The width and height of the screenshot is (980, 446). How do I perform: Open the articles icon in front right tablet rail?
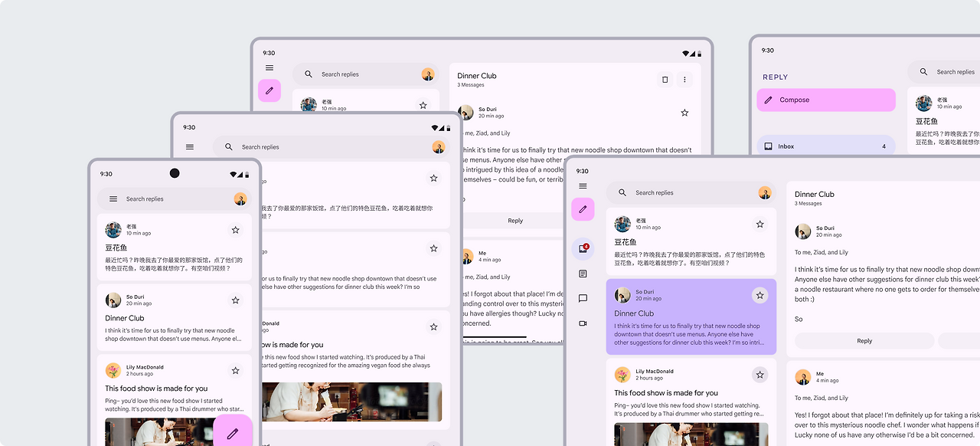583,274
